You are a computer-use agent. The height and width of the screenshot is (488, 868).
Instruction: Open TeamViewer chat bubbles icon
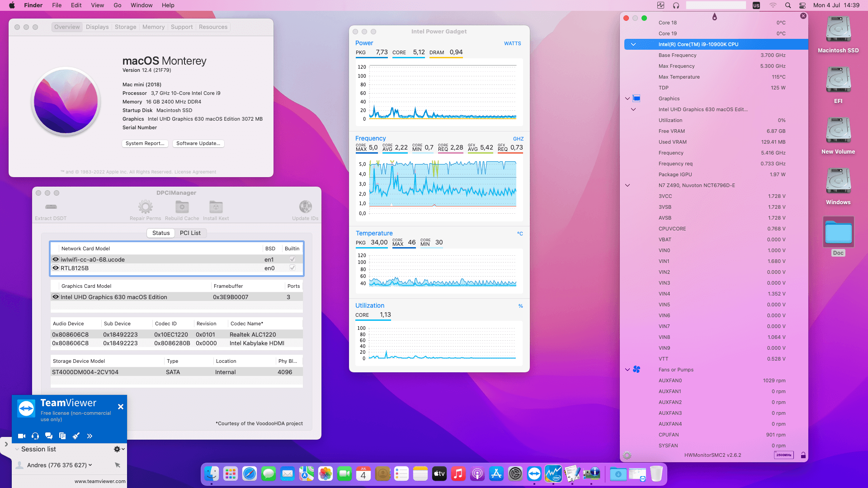[x=49, y=436]
